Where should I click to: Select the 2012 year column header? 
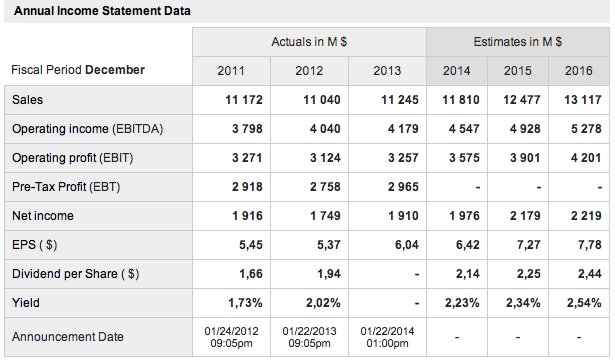(309, 71)
